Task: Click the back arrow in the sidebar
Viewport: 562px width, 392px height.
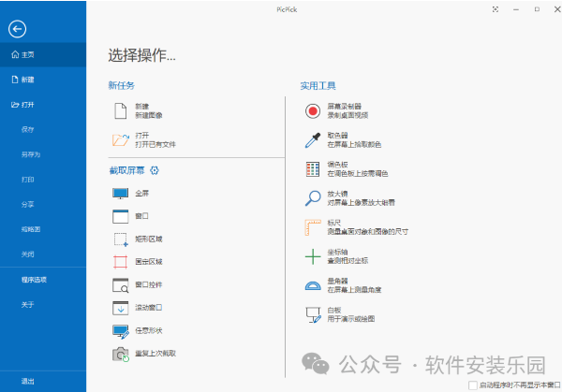Action: [17, 28]
